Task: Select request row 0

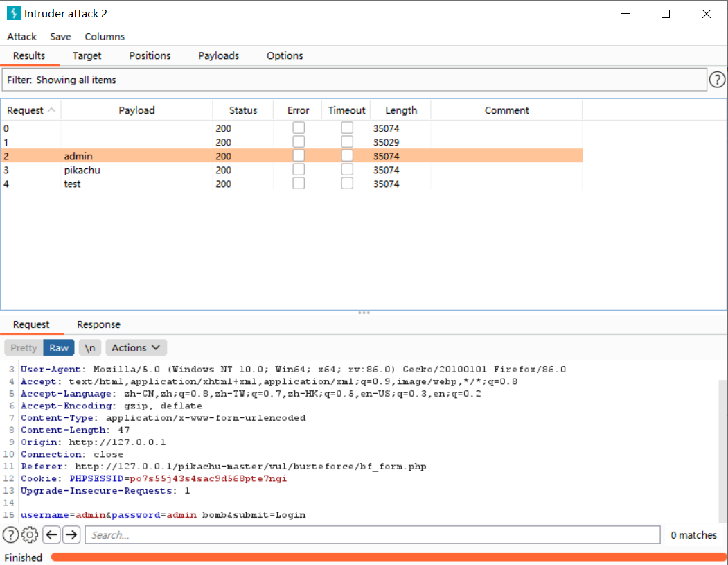Action: 292,128
